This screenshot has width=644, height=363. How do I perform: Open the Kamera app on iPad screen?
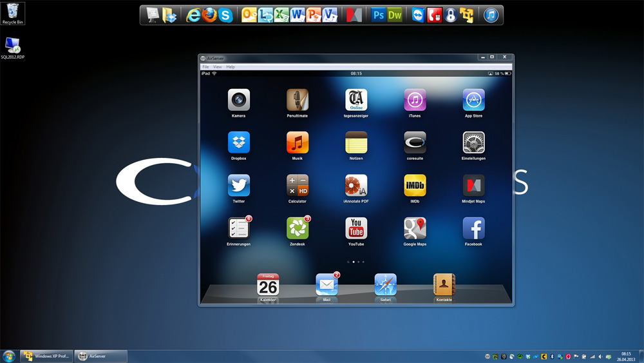(239, 100)
